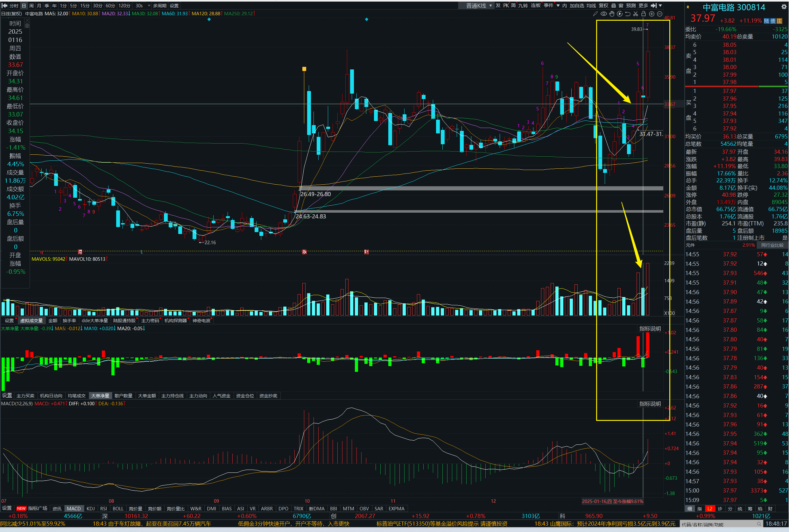Click the red L2 level-two tab

pos(710,508)
